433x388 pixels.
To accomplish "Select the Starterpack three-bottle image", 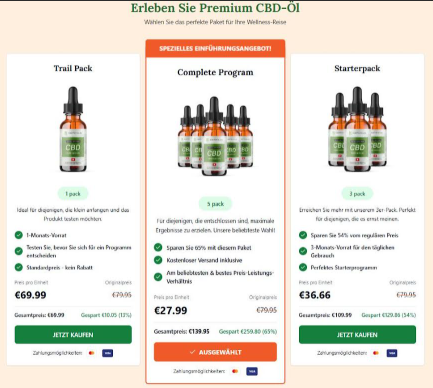I will (x=357, y=129).
